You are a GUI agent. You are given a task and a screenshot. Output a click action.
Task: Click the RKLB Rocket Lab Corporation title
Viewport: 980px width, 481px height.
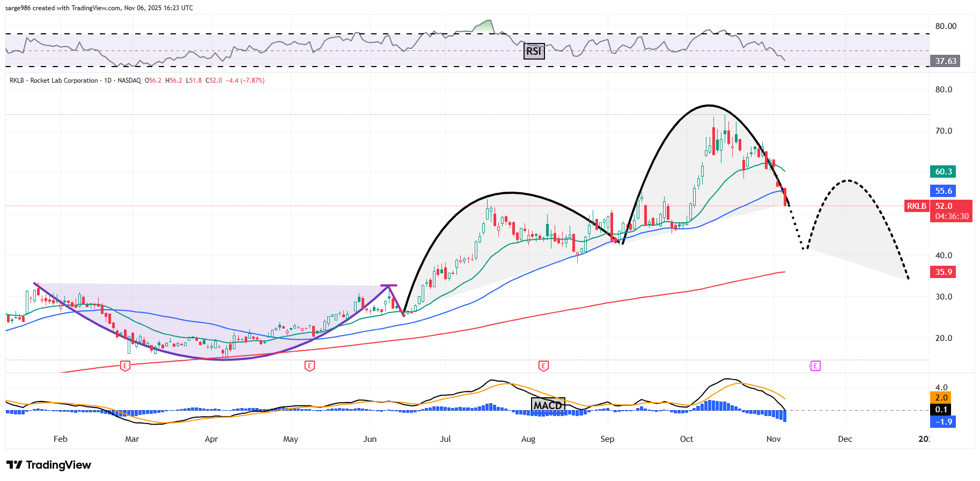pos(54,81)
